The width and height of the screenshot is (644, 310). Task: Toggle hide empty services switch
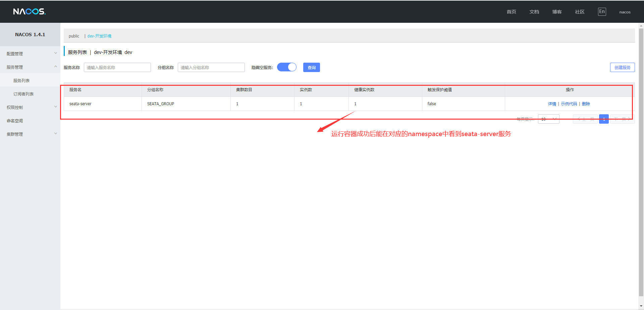pos(287,67)
